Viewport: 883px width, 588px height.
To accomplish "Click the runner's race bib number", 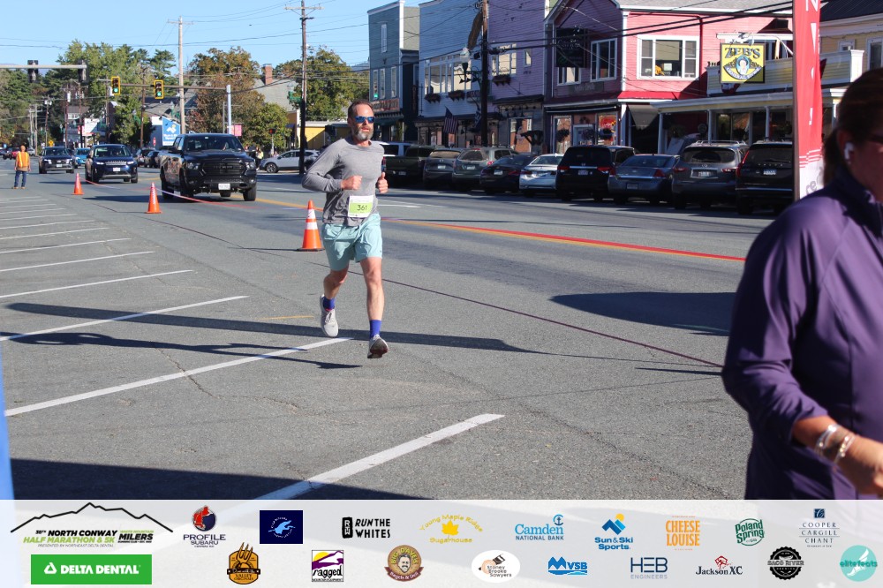I will tap(359, 207).
